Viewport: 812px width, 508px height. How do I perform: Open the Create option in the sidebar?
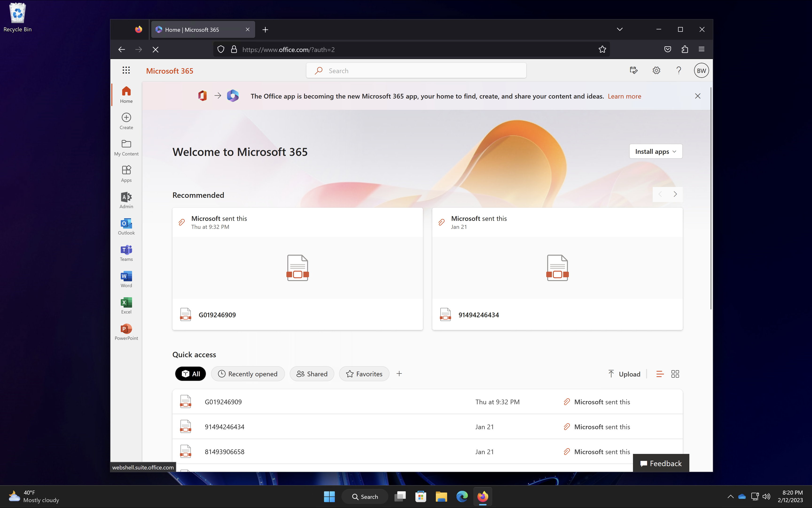(126, 121)
